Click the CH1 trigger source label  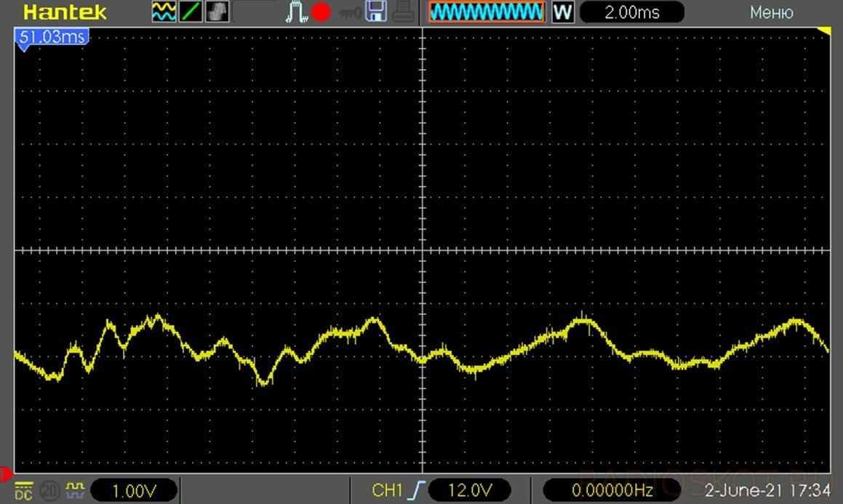coord(386,491)
